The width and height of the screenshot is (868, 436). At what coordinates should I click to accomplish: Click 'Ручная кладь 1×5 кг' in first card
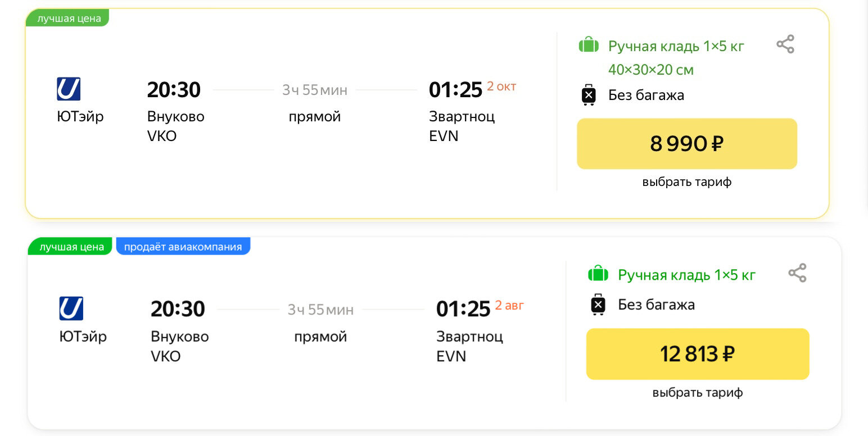pos(676,47)
